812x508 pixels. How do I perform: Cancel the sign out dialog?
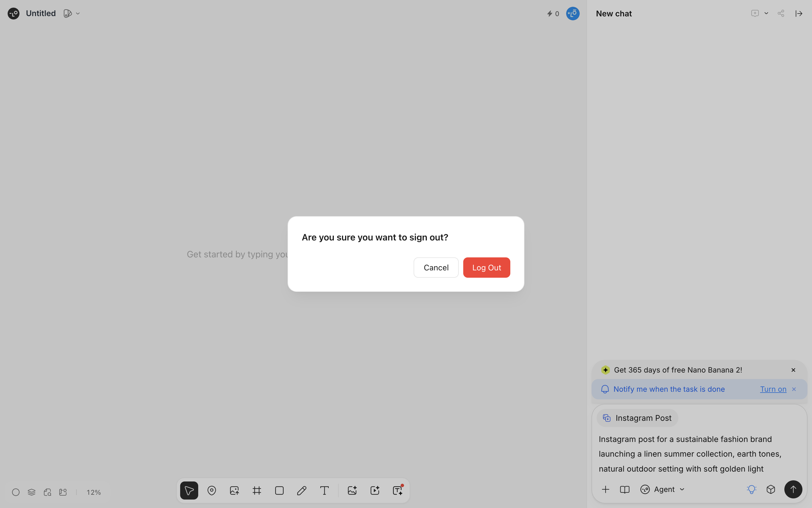[x=436, y=268]
